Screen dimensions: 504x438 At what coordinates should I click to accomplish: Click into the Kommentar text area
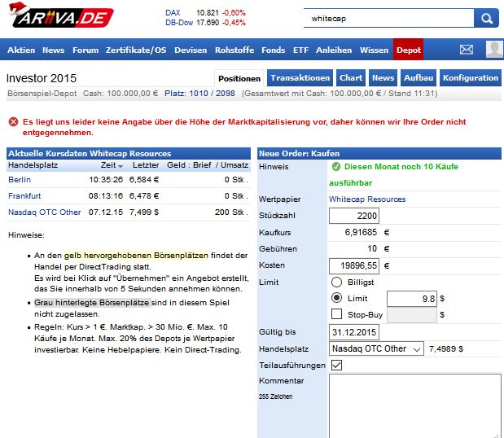pyautogui.click(x=414, y=406)
